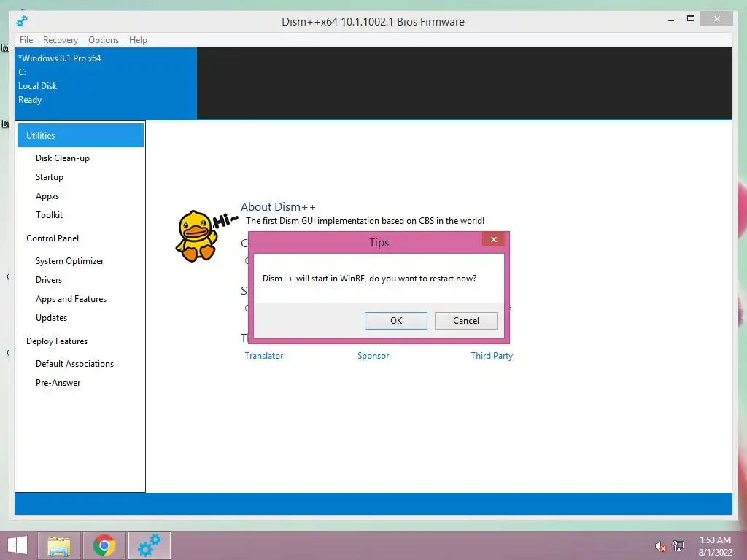Click the About Dism++ heading

point(278,206)
